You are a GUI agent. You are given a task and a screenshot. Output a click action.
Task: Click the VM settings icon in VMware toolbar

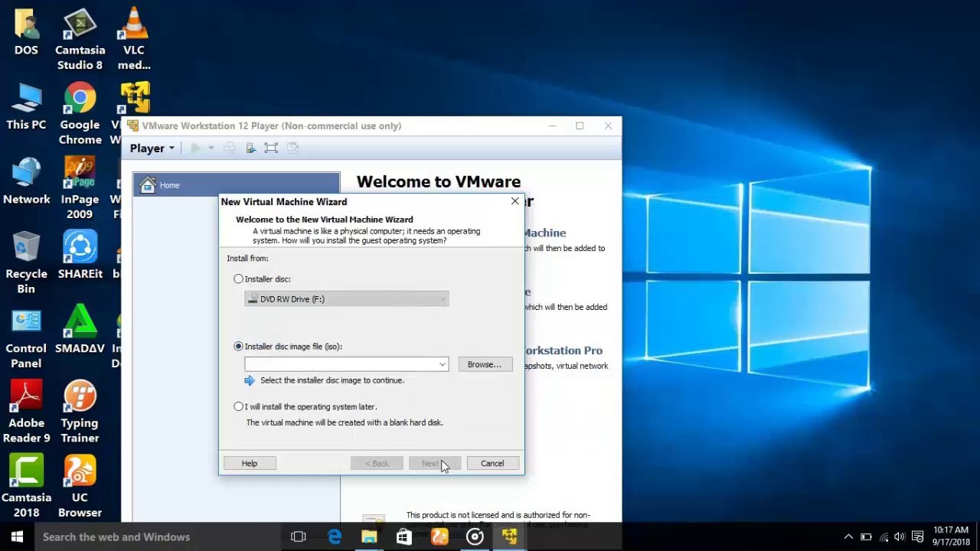point(250,148)
